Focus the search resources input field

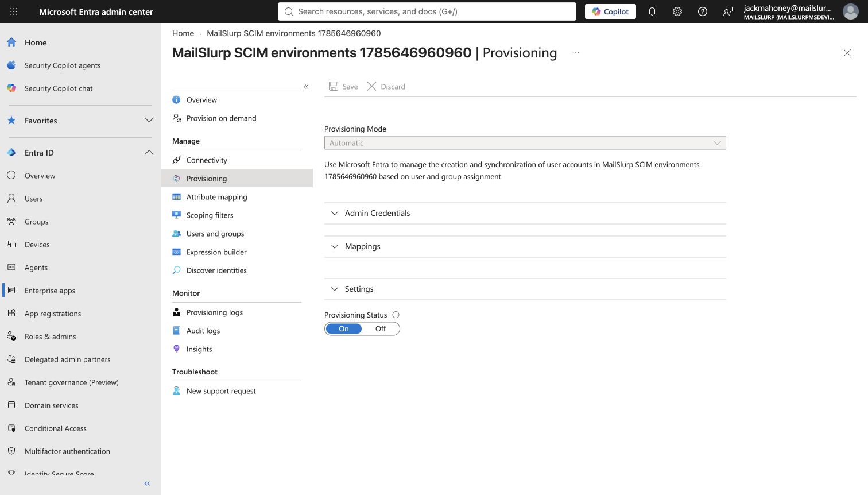click(x=427, y=11)
